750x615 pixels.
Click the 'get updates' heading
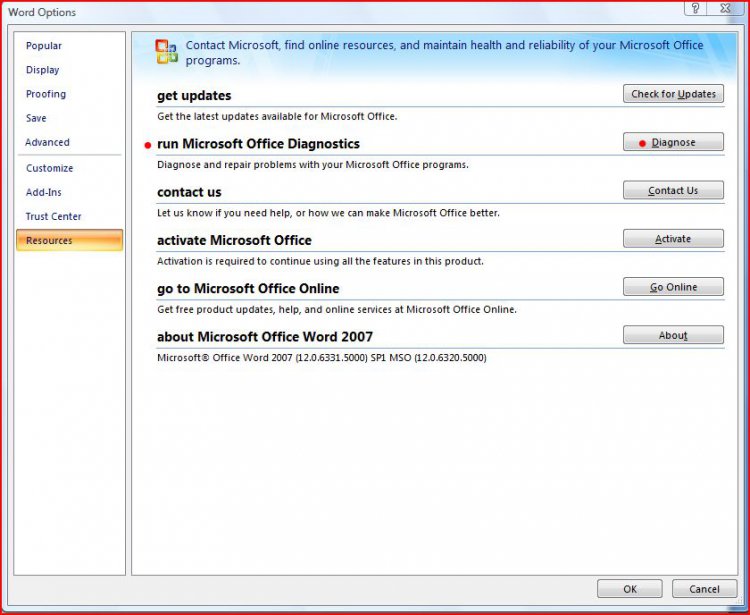194,96
